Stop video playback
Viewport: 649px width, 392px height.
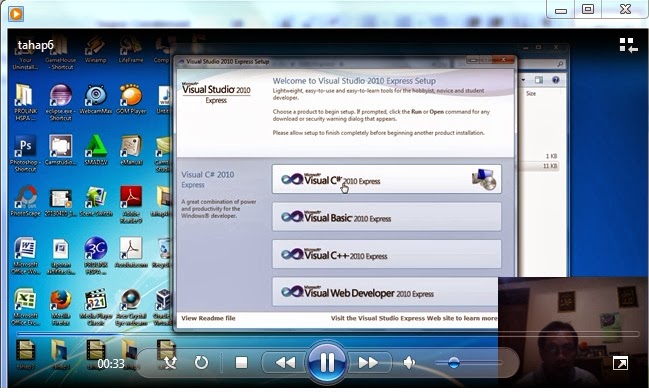tap(241, 363)
